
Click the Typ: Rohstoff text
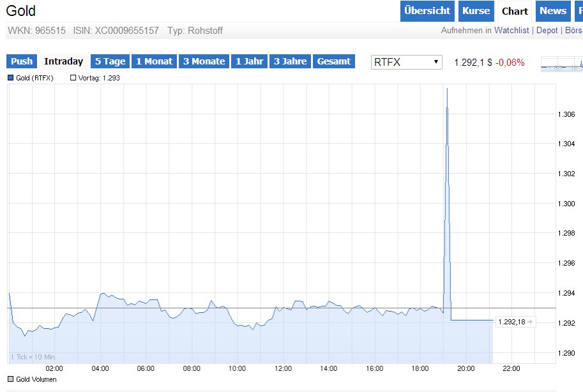coord(195,31)
